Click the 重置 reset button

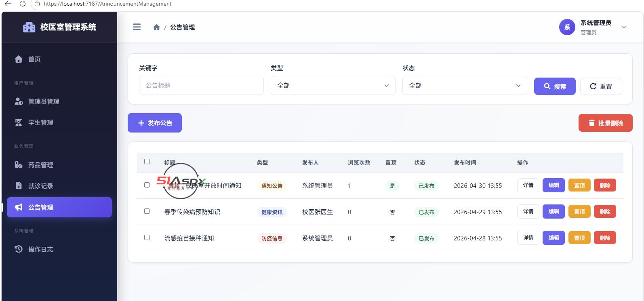pyautogui.click(x=600, y=86)
